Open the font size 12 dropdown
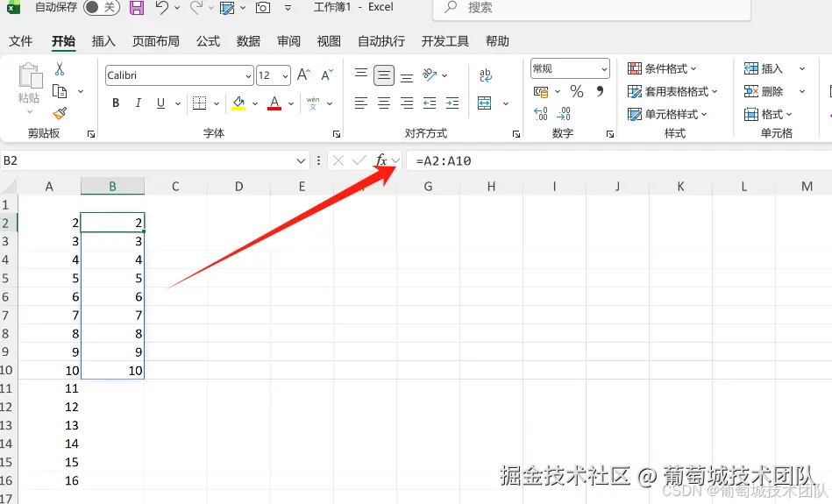This screenshot has width=832, height=504. coord(285,76)
